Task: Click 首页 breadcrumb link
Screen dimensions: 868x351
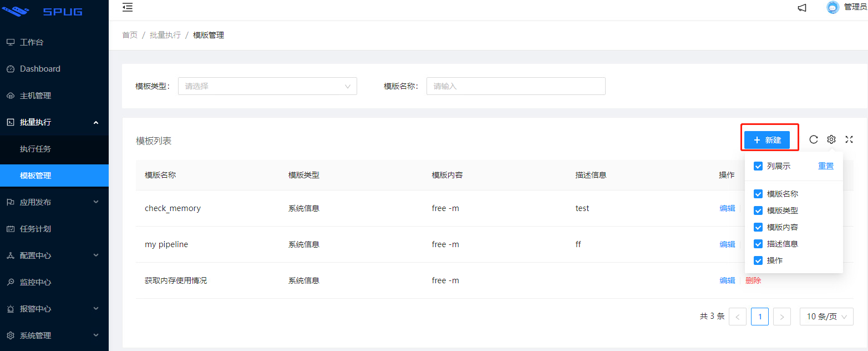Action: [130, 35]
